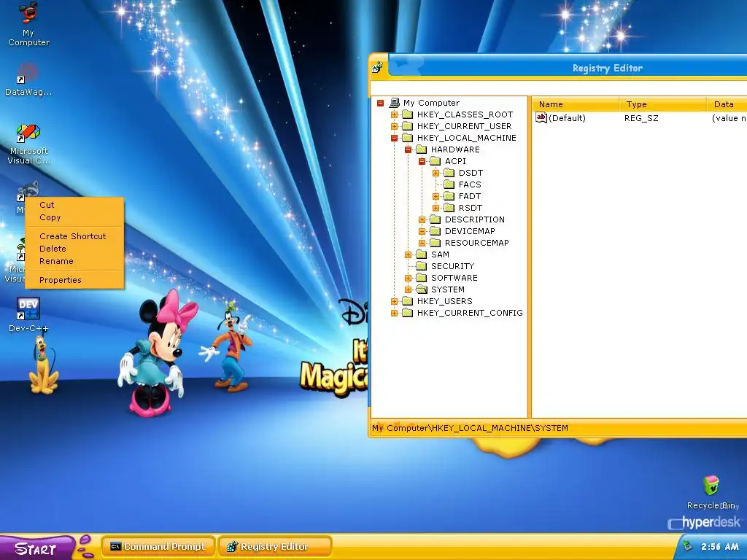Click the HKEY_CURRENT_USER folder icon

[407, 126]
